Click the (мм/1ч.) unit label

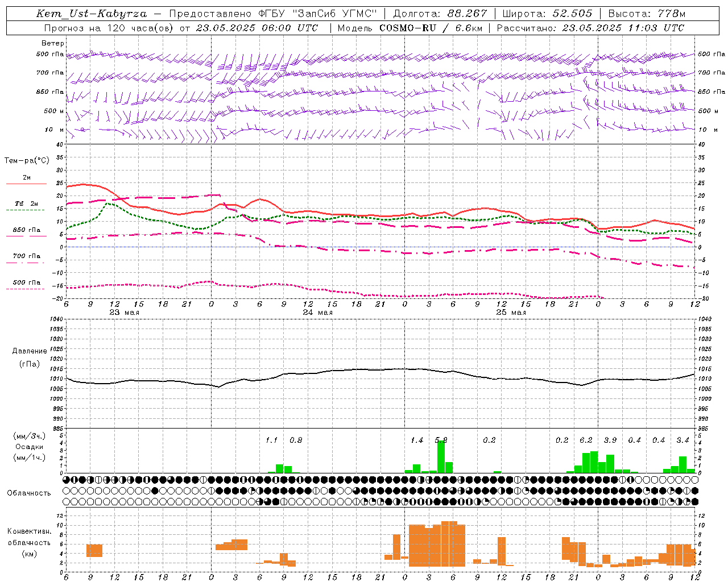[29, 458]
